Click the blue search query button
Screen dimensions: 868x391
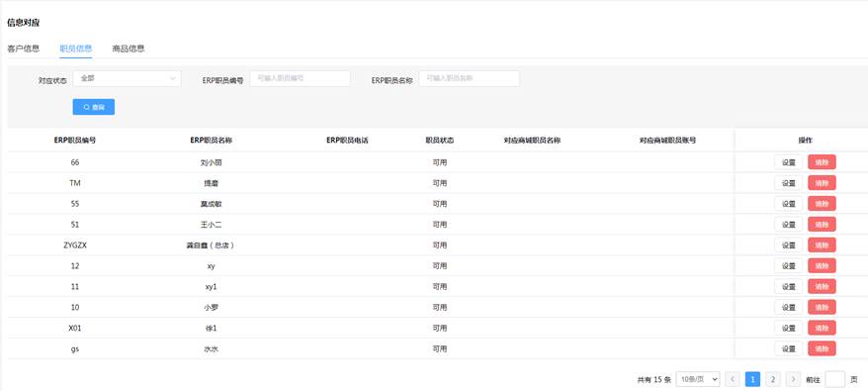click(x=94, y=107)
